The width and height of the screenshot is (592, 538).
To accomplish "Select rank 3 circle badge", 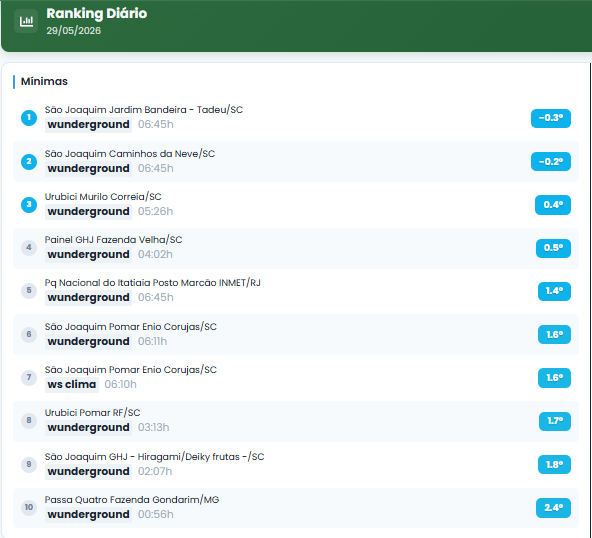I will [x=29, y=205].
